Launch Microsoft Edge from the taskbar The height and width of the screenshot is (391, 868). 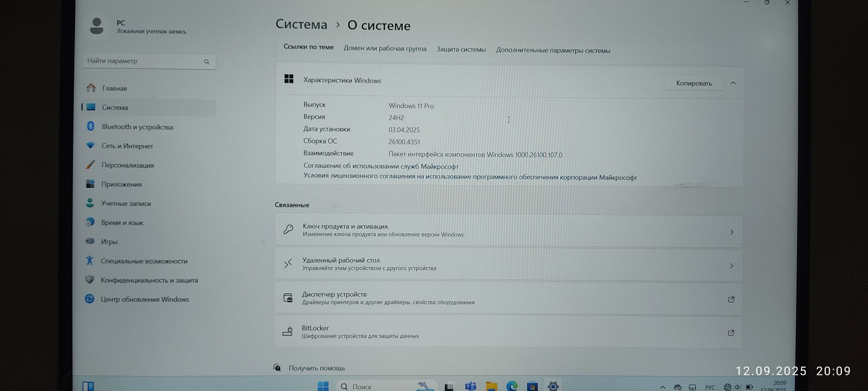(x=512, y=386)
